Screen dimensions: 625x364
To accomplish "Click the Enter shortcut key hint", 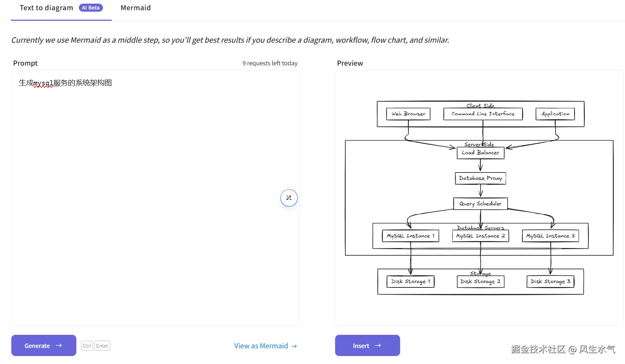I will [102, 346].
